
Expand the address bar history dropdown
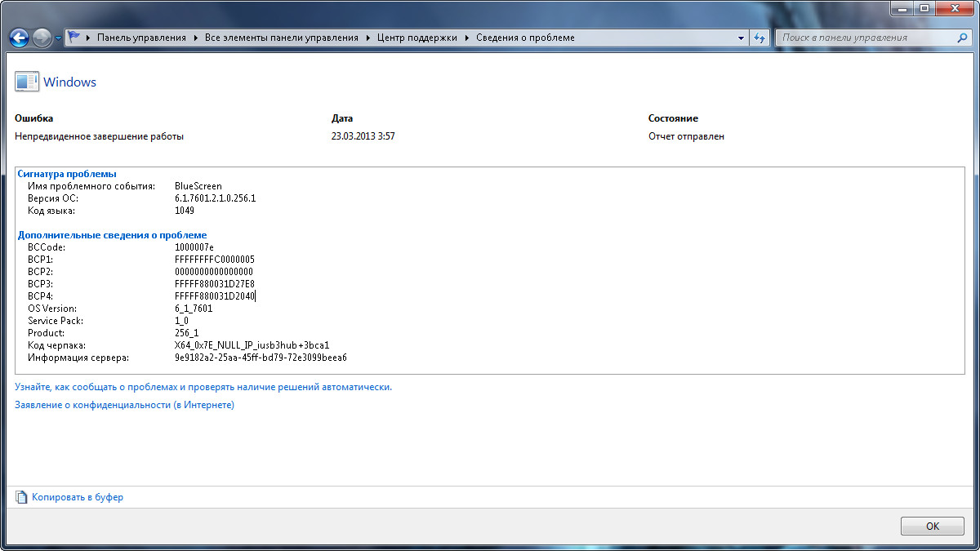(741, 38)
